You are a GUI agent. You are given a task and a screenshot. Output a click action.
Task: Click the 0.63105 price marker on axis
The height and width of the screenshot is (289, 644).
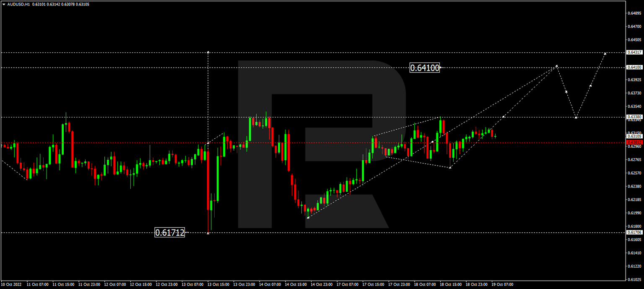(634, 135)
